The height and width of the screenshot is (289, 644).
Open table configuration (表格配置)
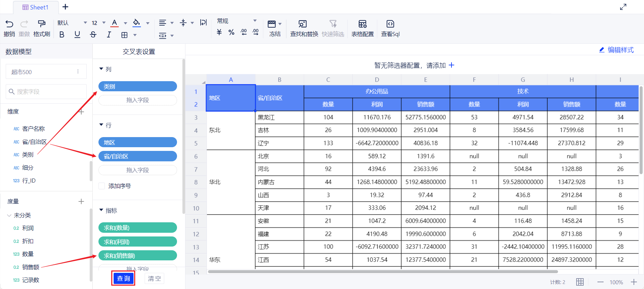(x=362, y=24)
